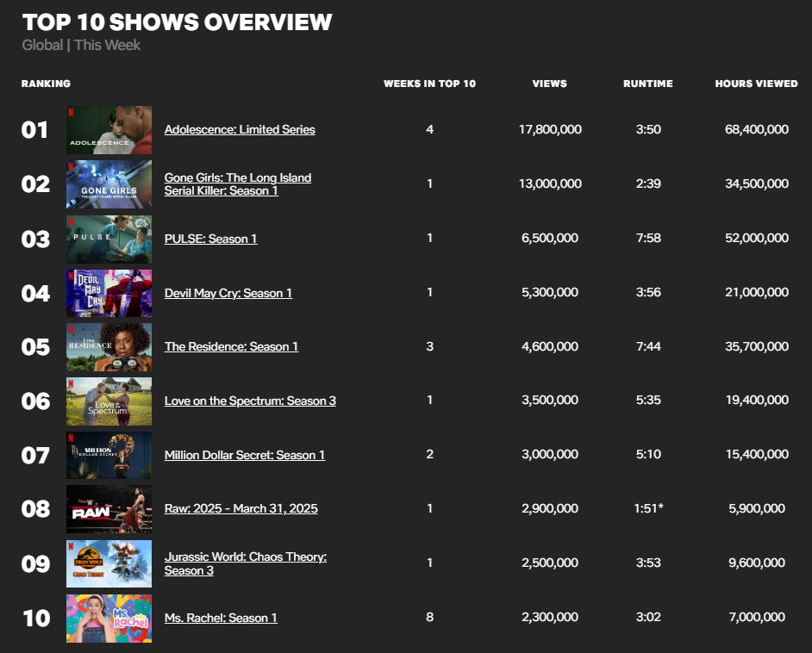Open Gone Girls: The Long Island Serial Killer link
812x653 pixels.
point(238,184)
